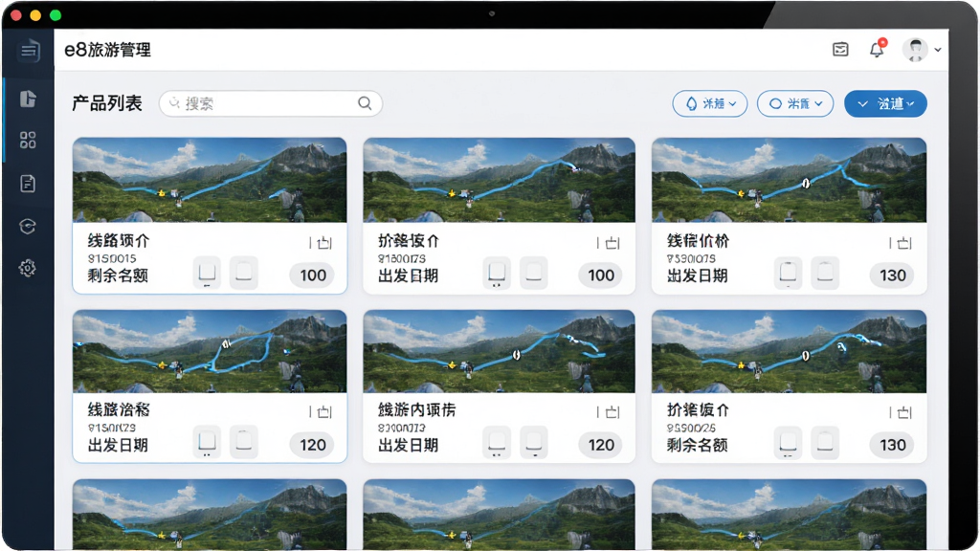Click left device icon on looped-route card
Screen dimensions: 980x551
[x=207, y=442]
